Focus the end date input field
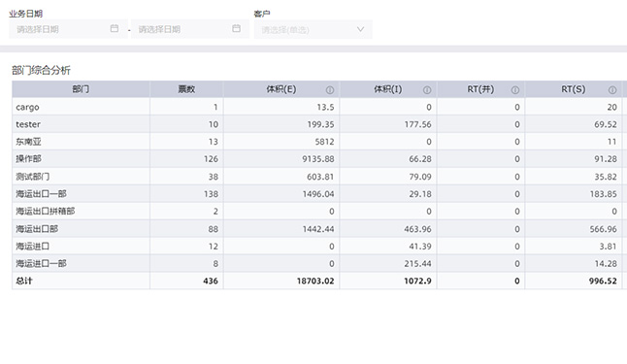 coord(190,29)
